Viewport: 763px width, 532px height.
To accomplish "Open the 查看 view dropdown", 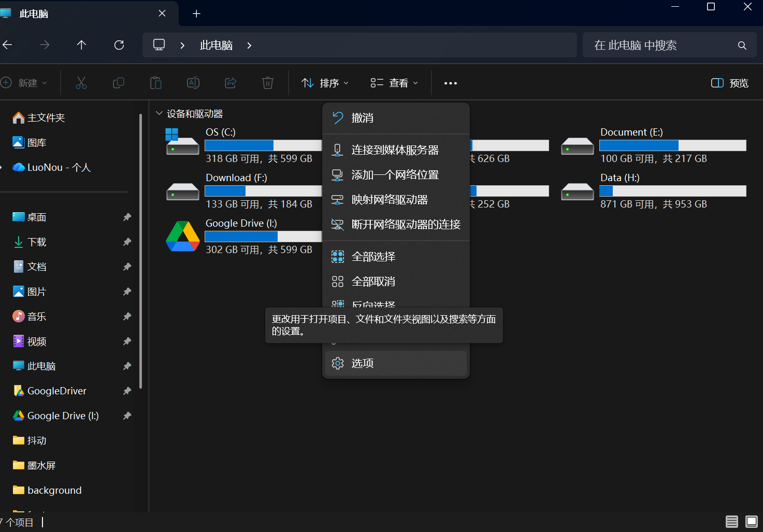I will (394, 83).
